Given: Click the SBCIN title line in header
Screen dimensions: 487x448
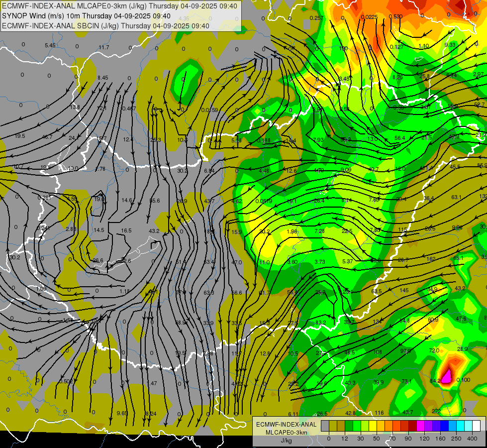Looking at the screenshot, I should pyautogui.click(x=105, y=26).
